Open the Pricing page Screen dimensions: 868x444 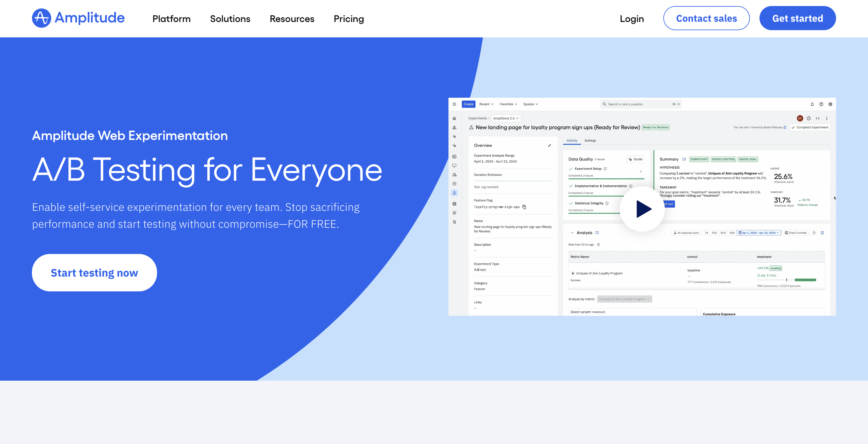(348, 19)
